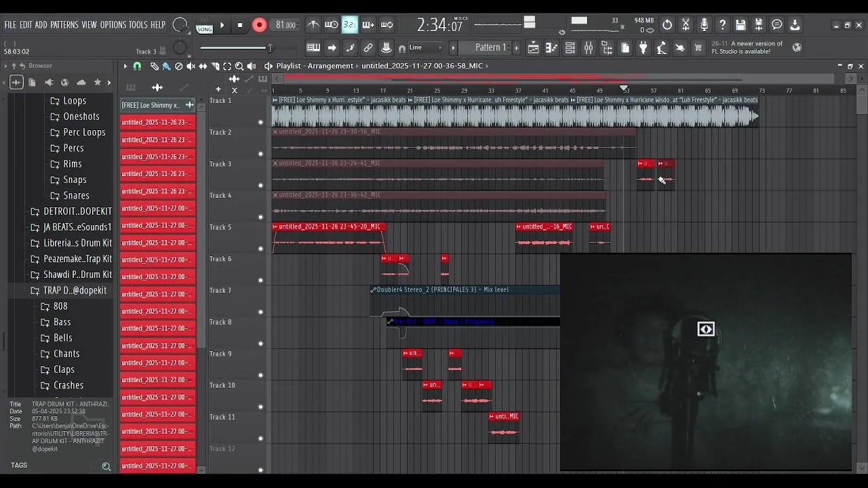This screenshot has height=488, width=868.
Task: Open the chat bubble icon in top toolbar
Action: tap(777, 25)
